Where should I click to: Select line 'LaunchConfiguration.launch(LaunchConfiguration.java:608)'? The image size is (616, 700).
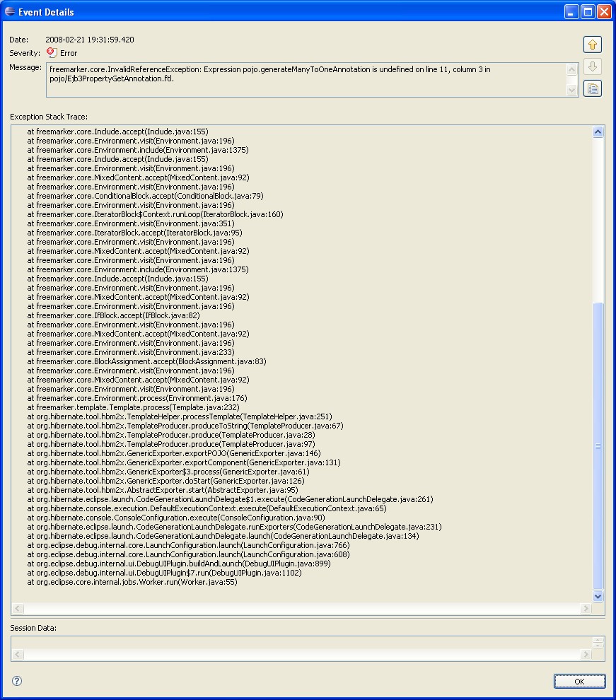pyautogui.click(x=188, y=554)
